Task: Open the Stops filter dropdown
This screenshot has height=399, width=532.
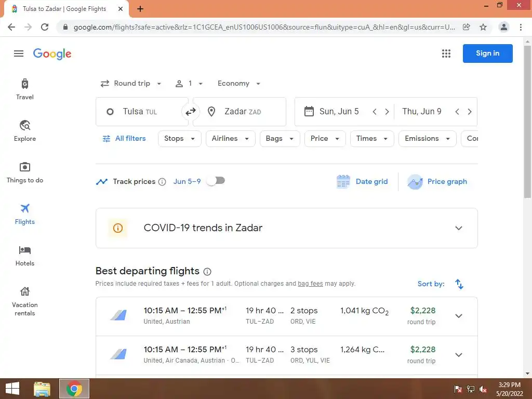Action: coord(179,138)
